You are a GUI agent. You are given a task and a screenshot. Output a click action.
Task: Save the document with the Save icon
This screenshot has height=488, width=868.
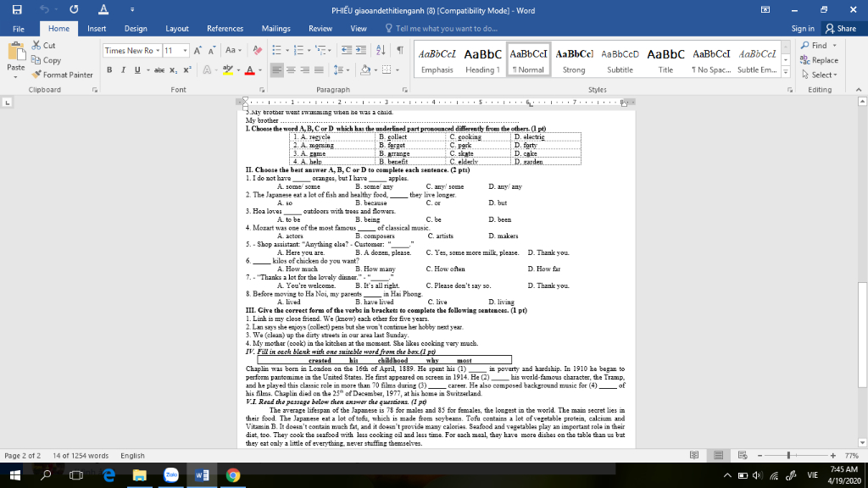click(17, 10)
